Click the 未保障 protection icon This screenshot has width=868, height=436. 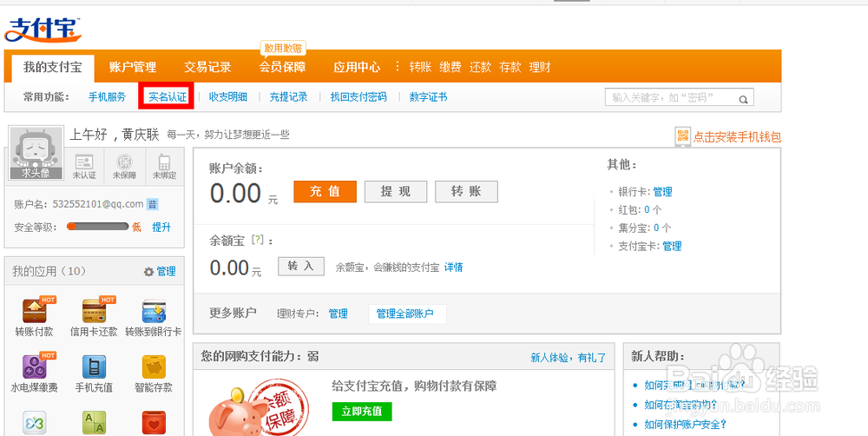pyautogui.click(x=124, y=162)
